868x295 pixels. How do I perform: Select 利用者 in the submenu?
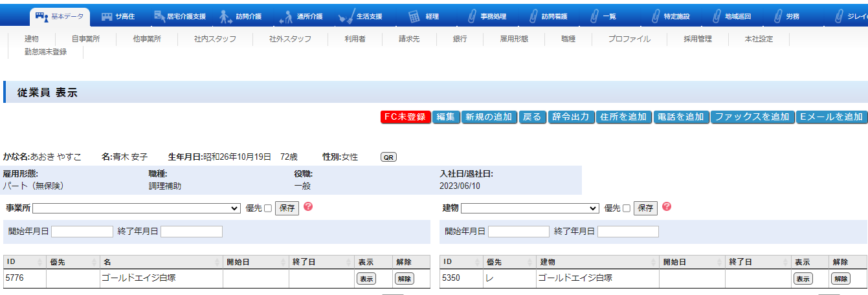tap(355, 39)
